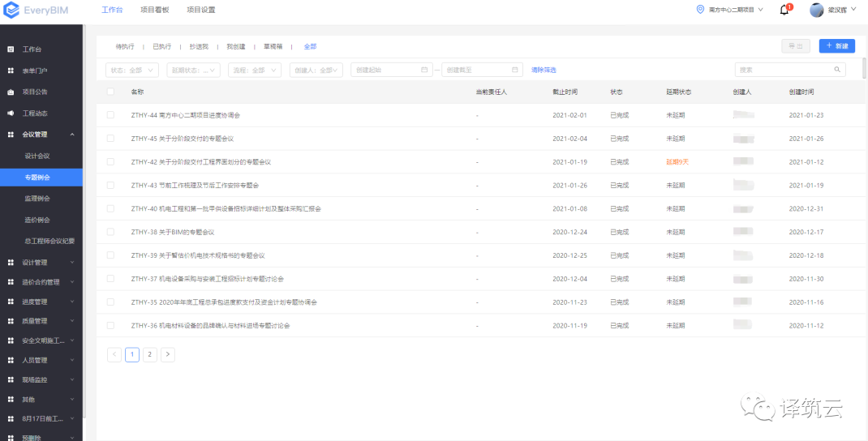Switch to the 草稿箱 tab
Image resolution: width=868 pixels, height=441 pixels.
tap(273, 47)
